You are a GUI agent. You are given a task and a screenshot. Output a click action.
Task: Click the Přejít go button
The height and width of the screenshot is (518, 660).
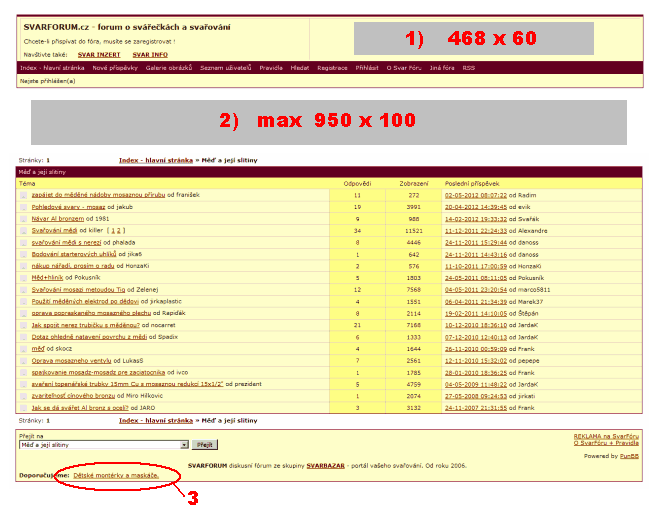(x=205, y=445)
